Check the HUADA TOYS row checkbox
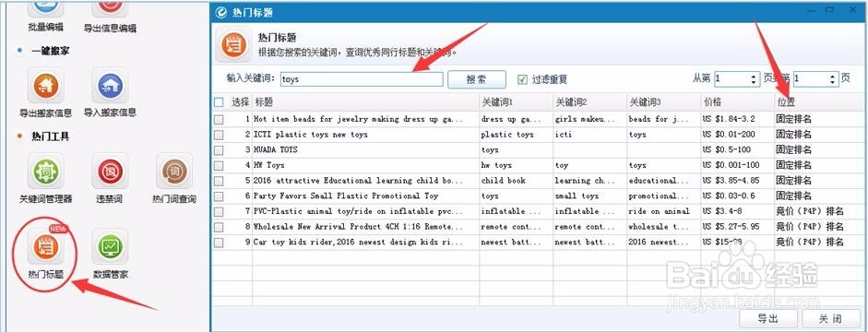The height and width of the screenshot is (332, 868). [x=219, y=150]
